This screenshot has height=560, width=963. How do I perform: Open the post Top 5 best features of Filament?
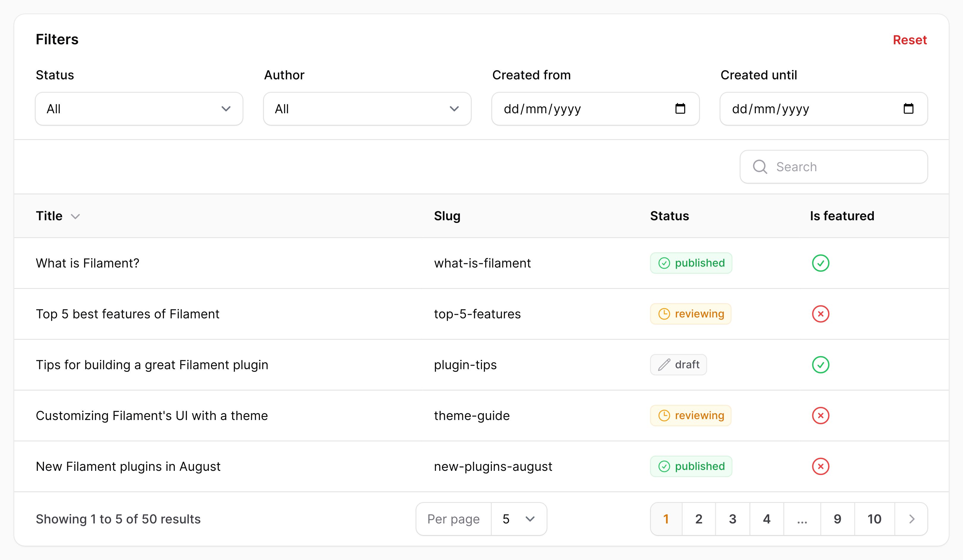coord(128,314)
